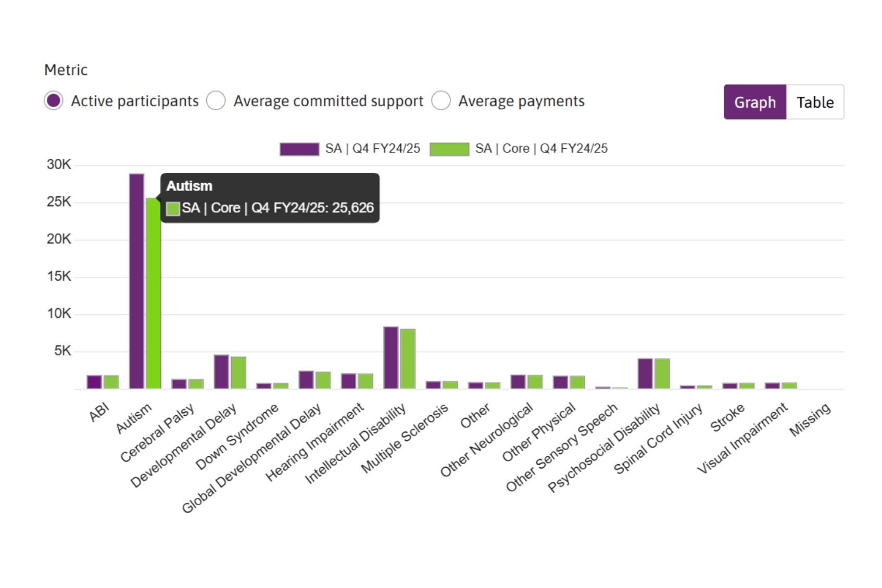Click the purple legend color swatch
The image size is (882, 588).
pyautogui.click(x=298, y=148)
